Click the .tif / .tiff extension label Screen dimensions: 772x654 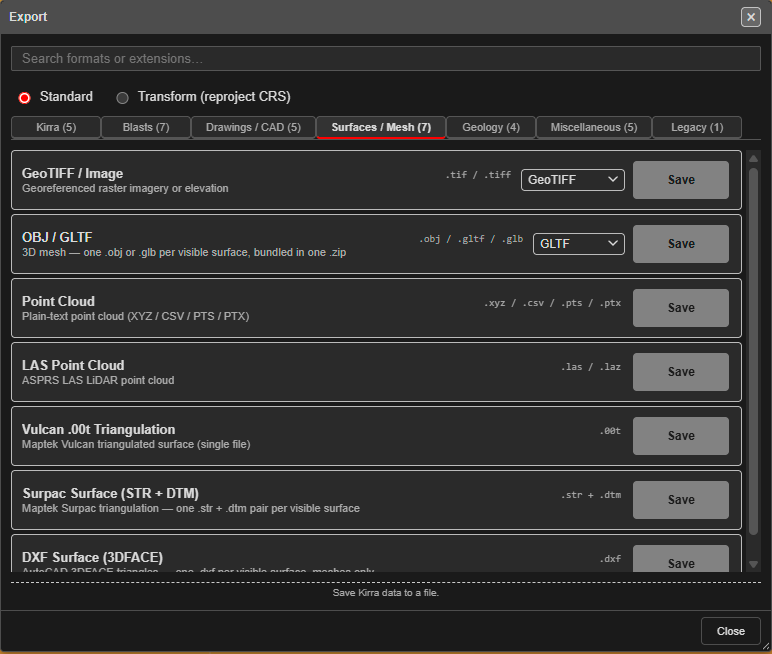[x=478, y=175]
